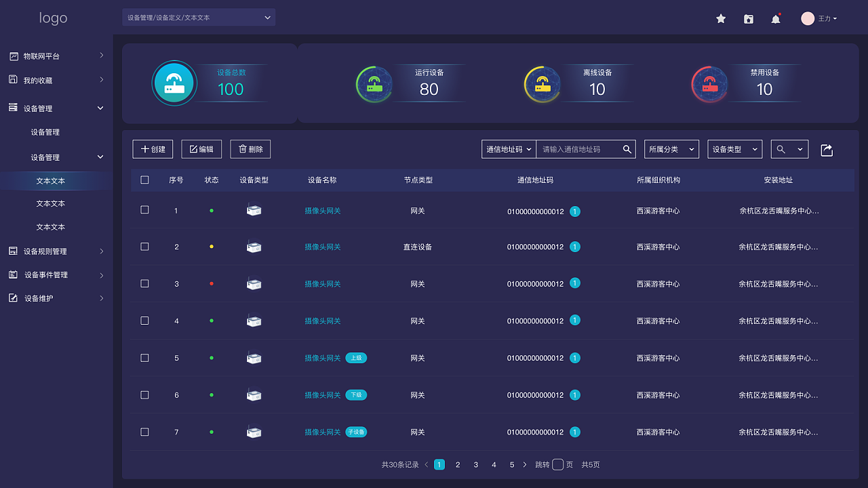Check the checkbox for row 3
This screenshot has height=488, width=868.
[x=144, y=284]
